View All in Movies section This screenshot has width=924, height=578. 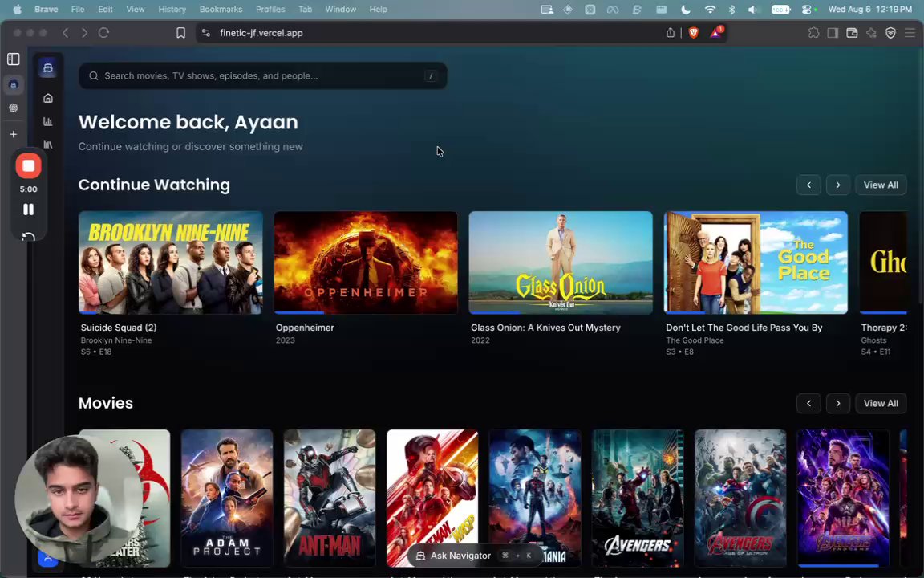pyautogui.click(x=881, y=404)
